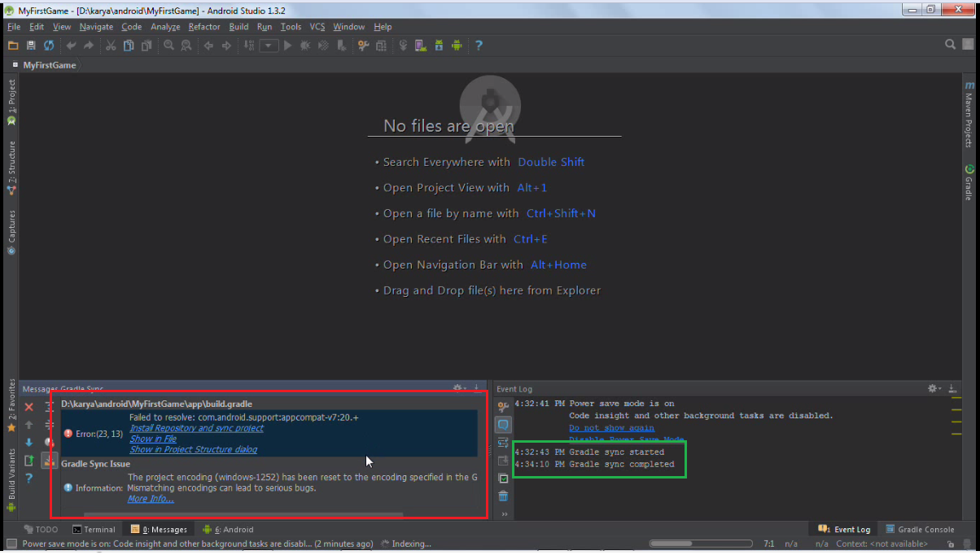This screenshot has width=980, height=555.
Task: Click Install Repository and sync project link
Action: pyautogui.click(x=196, y=428)
